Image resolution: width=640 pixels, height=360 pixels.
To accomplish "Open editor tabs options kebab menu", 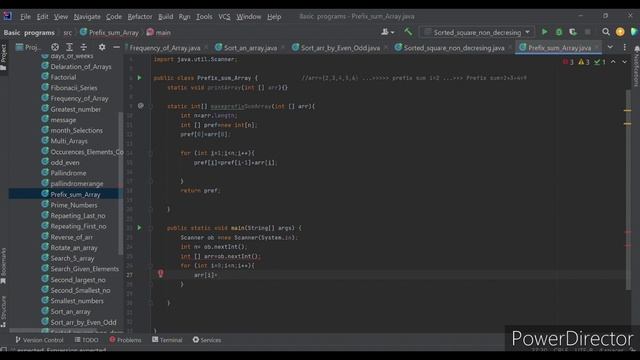I will click(624, 47).
